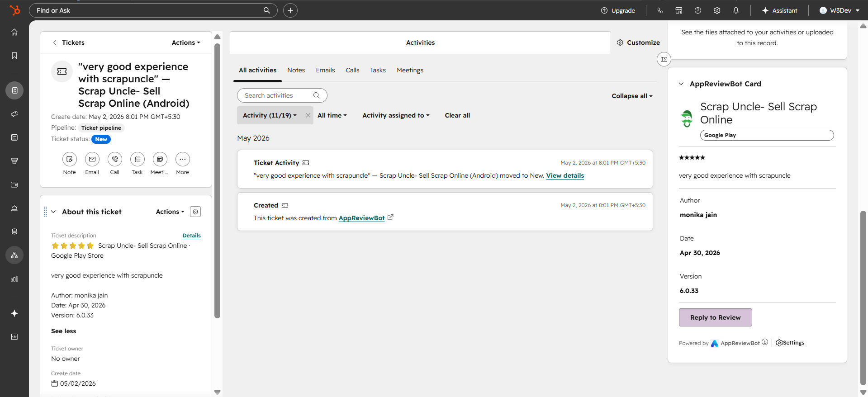Image resolution: width=868 pixels, height=397 pixels.
Task: Open the calling phone icon in top bar
Action: click(660, 10)
